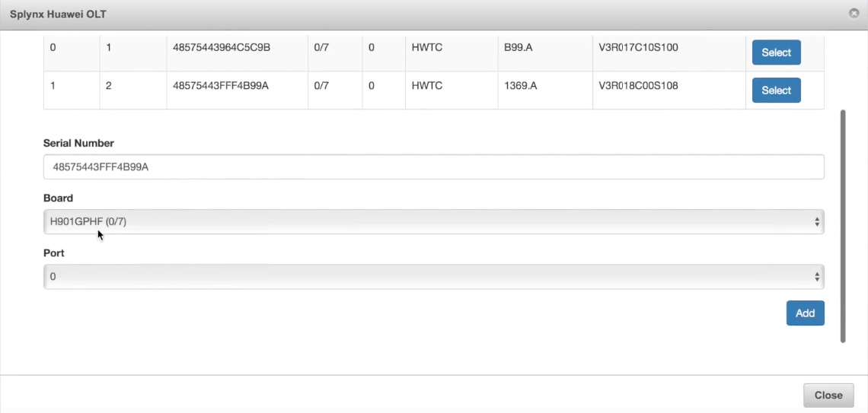Click the HWTC cell in the first row

coord(427,48)
